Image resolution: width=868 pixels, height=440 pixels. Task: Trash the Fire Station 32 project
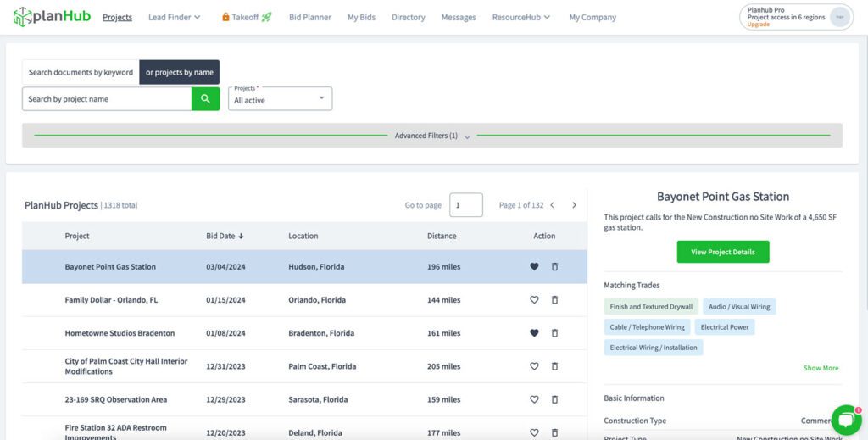[x=554, y=433]
